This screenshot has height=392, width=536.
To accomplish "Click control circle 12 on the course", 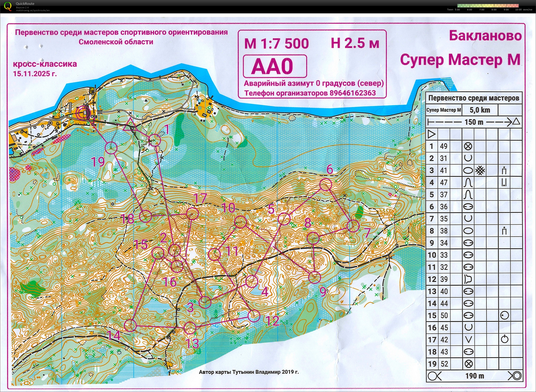I will [x=254, y=316].
